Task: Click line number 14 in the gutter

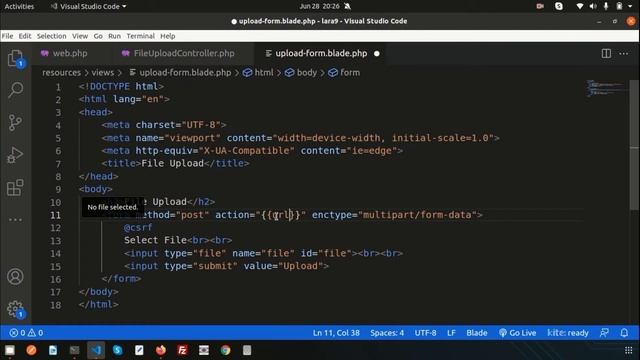Action: pyautogui.click(x=56, y=253)
